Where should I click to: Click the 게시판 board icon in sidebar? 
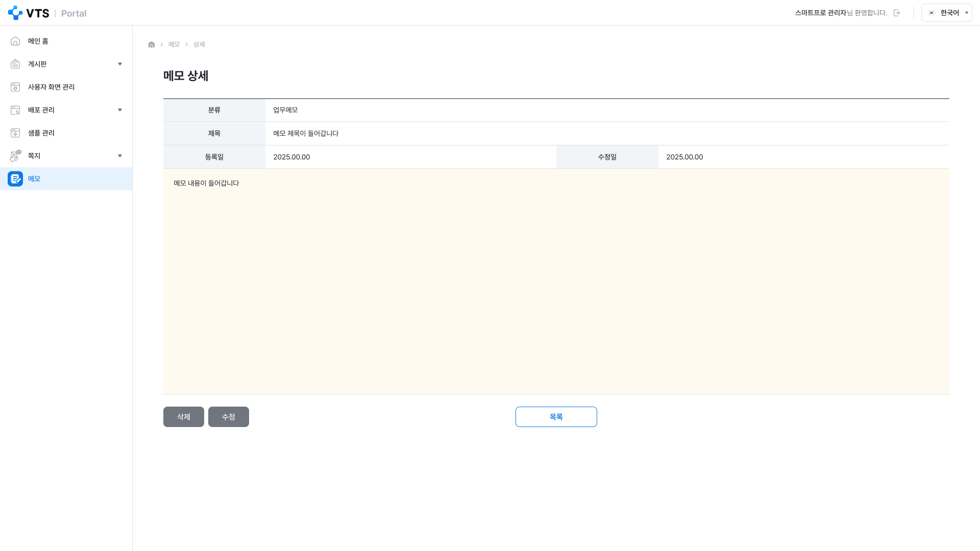[15, 64]
